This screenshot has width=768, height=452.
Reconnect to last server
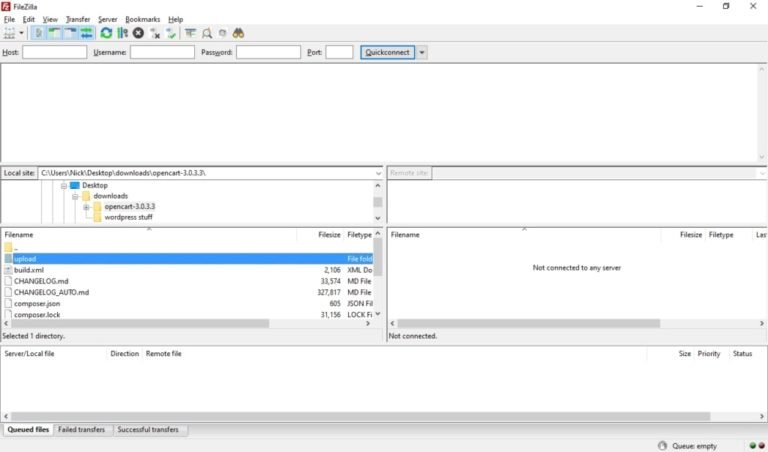click(x=171, y=33)
